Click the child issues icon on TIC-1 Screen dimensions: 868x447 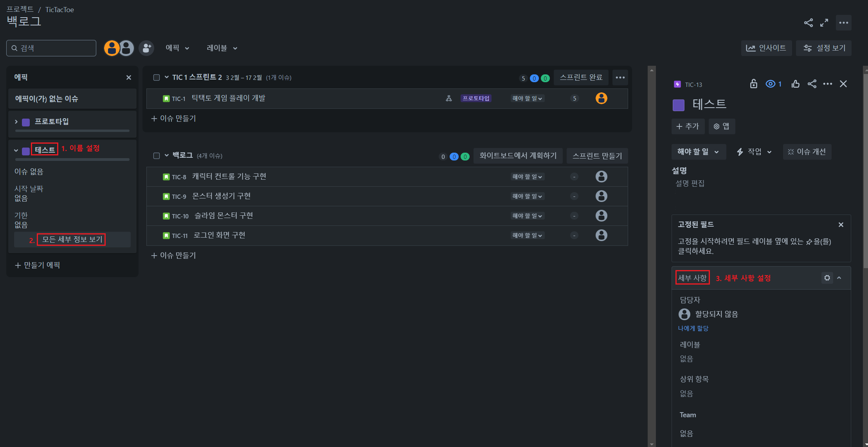pos(449,98)
